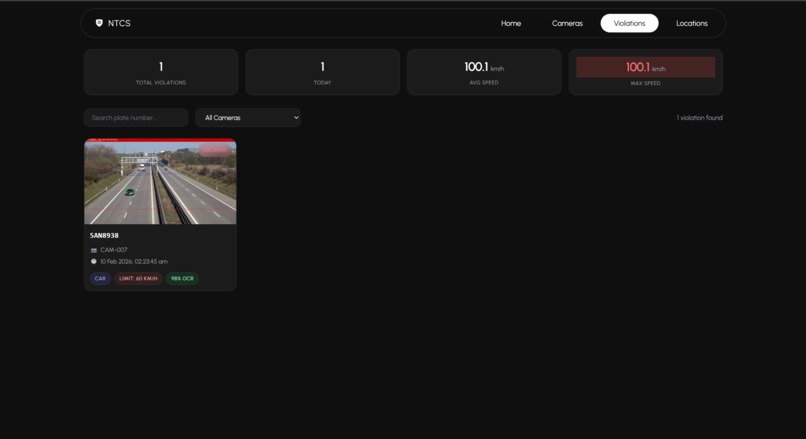Click the NTCS brand name
The width and height of the screenshot is (806, 439).
119,23
